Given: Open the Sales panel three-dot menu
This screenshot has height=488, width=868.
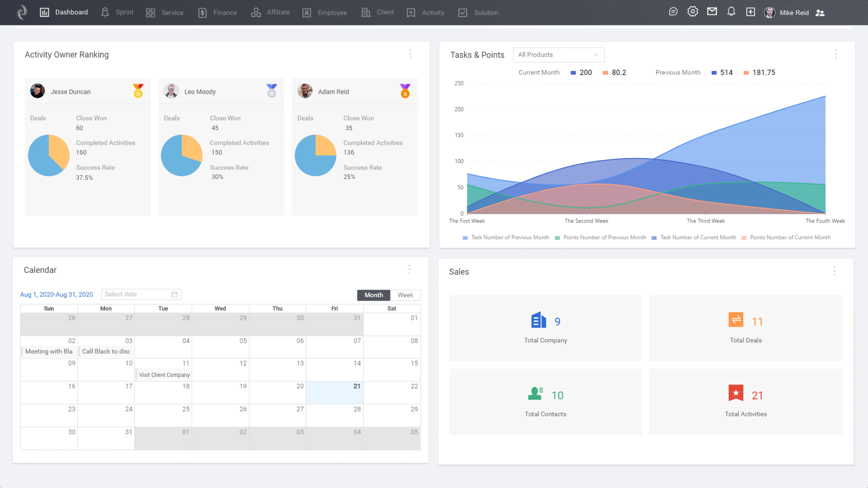Looking at the screenshot, I should click(x=835, y=271).
